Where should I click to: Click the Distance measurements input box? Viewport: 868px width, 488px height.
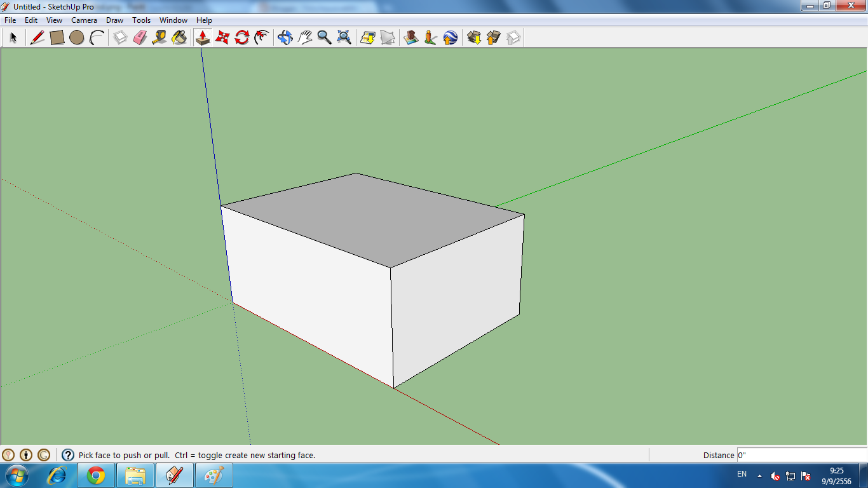[x=802, y=455]
